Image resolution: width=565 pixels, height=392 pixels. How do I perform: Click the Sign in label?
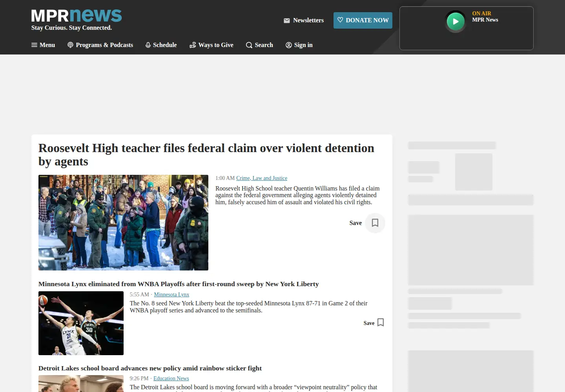(x=303, y=45)
